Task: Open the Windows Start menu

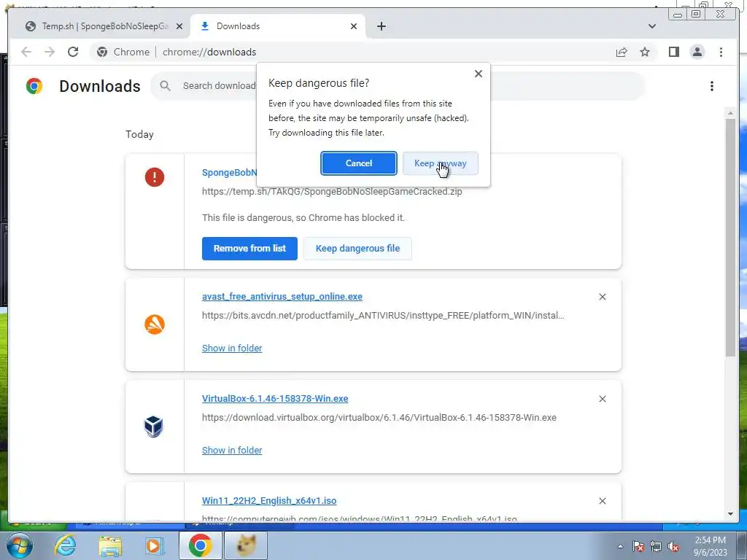Action: 19,545
